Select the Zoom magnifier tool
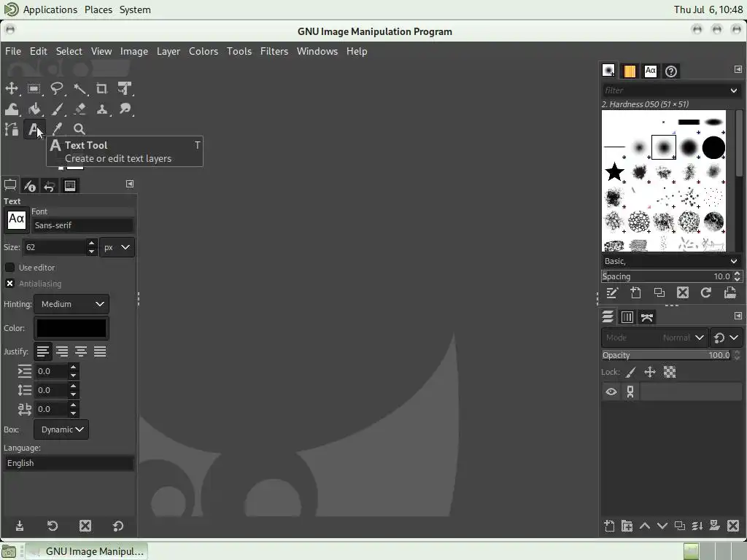Image resolution: width=747 pixels, height=560 pixels. 80,129
